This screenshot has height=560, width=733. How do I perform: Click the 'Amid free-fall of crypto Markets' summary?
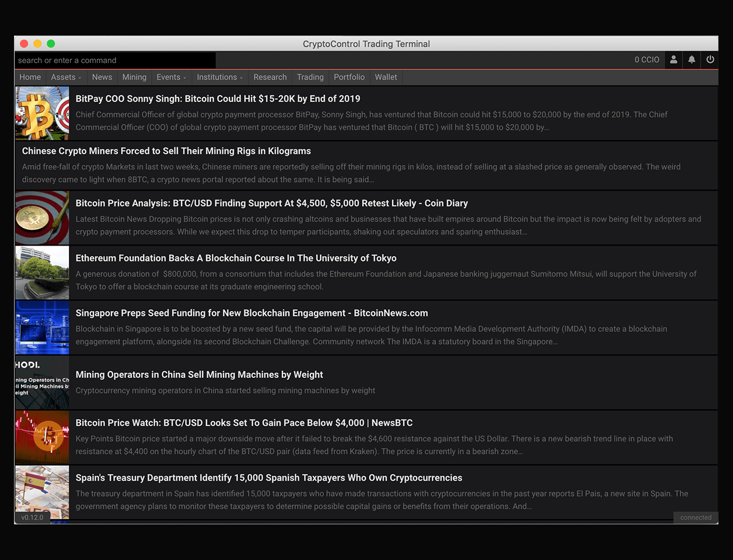click(351, 173)
